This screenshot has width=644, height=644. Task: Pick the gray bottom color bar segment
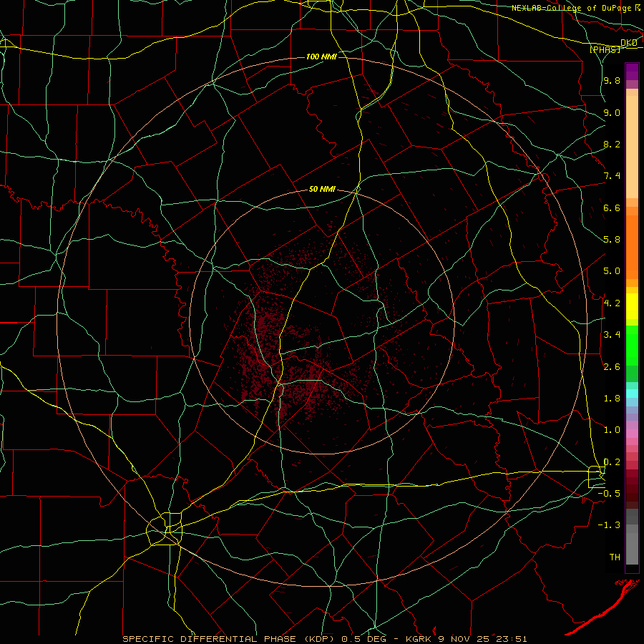pos(632,550)
